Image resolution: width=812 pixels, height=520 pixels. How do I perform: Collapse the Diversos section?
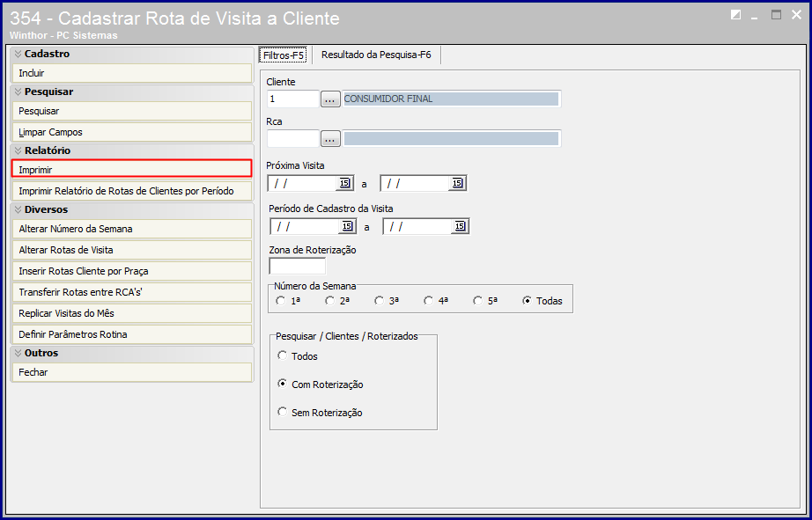pos(18,209)
